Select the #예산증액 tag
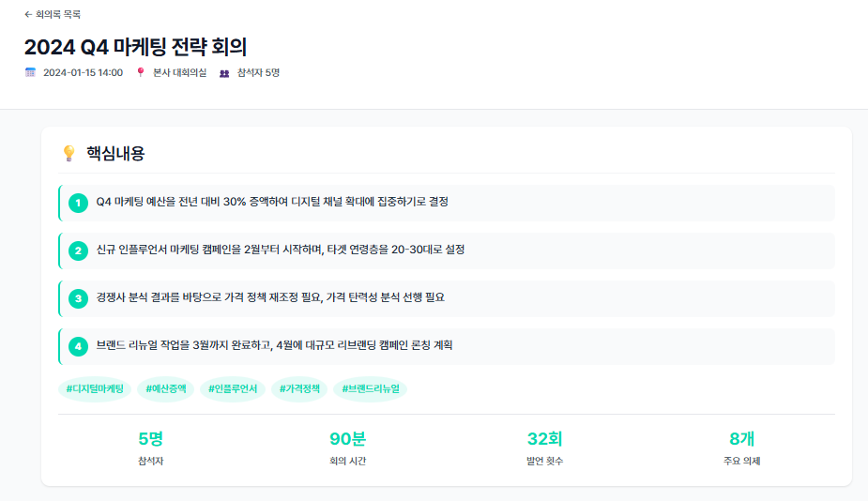This screenshot has height=501, width=868. tap(166, 388)
